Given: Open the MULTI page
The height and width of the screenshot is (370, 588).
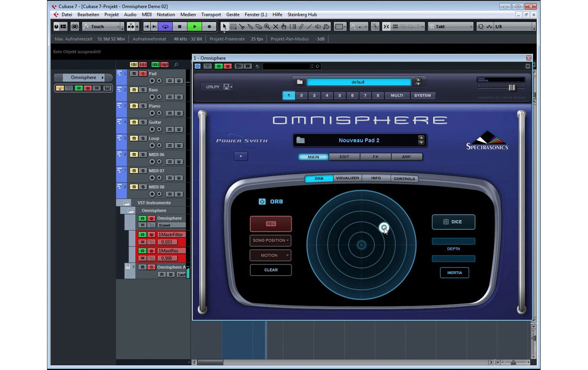Looking at the screenshot, I should coord(397,96).
